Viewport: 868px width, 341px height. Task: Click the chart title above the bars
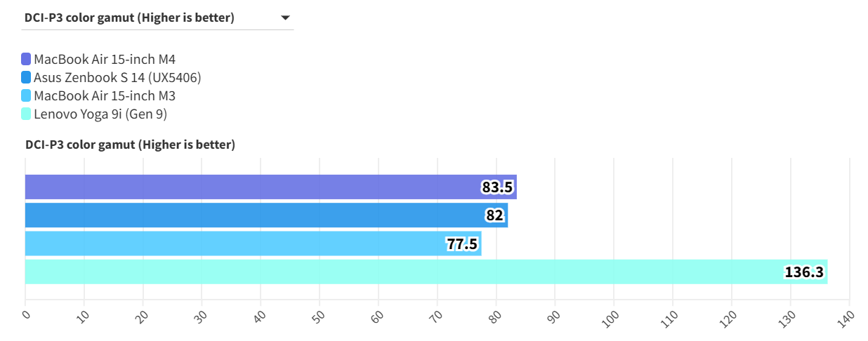[130, 145]
